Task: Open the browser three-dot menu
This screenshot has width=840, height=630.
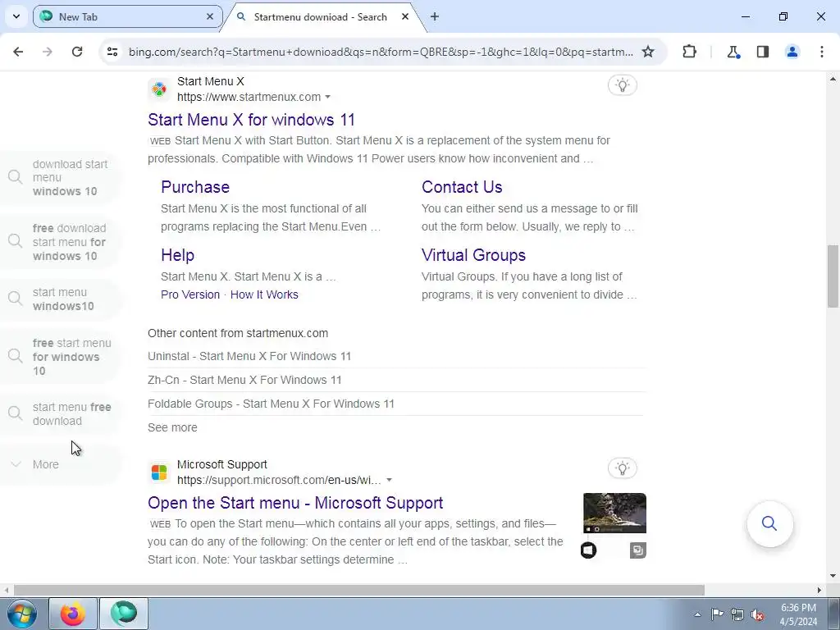Action: [822, 52]
